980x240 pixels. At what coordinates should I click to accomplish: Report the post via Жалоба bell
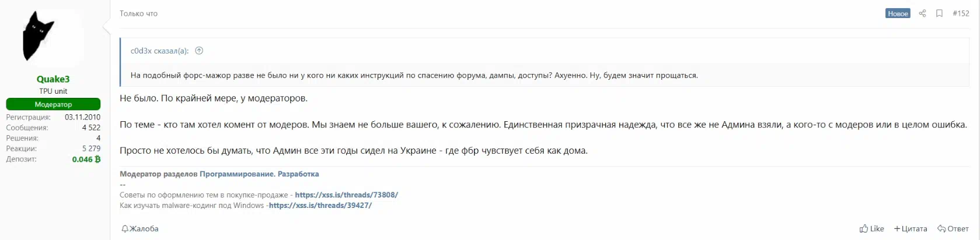pyautogui.click(x=139, y=229)
